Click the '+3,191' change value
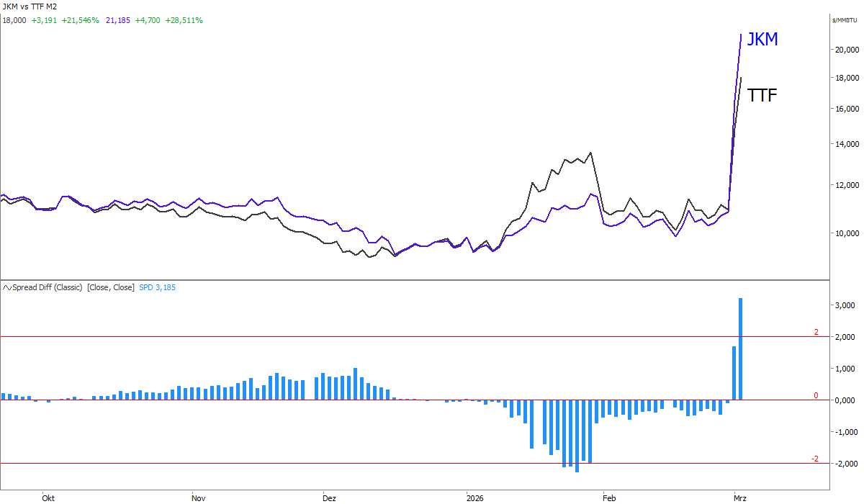Image resolution: width=864 pixels, height=504 pixels. pos(43,20)
